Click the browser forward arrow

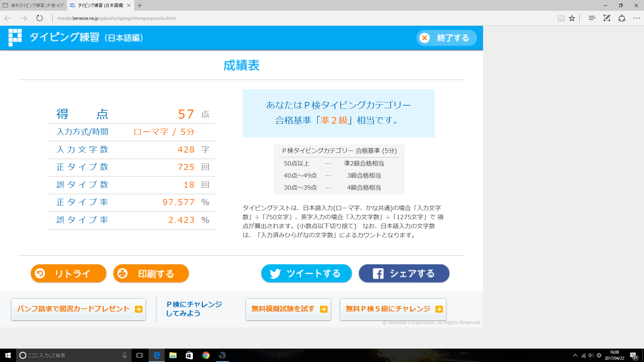click(23, 18)
